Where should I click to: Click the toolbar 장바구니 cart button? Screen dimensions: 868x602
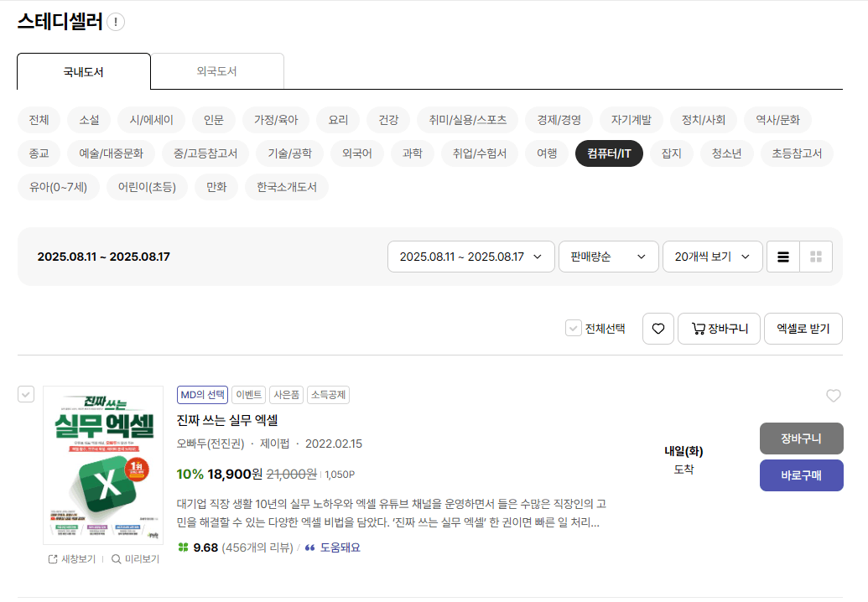pyautogui.click(x=719, y=329)
